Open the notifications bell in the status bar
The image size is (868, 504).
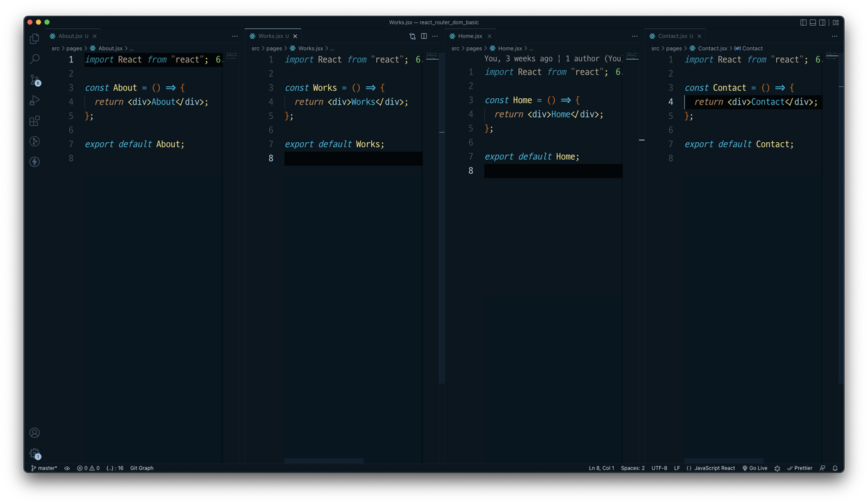(x=835, y=468)
